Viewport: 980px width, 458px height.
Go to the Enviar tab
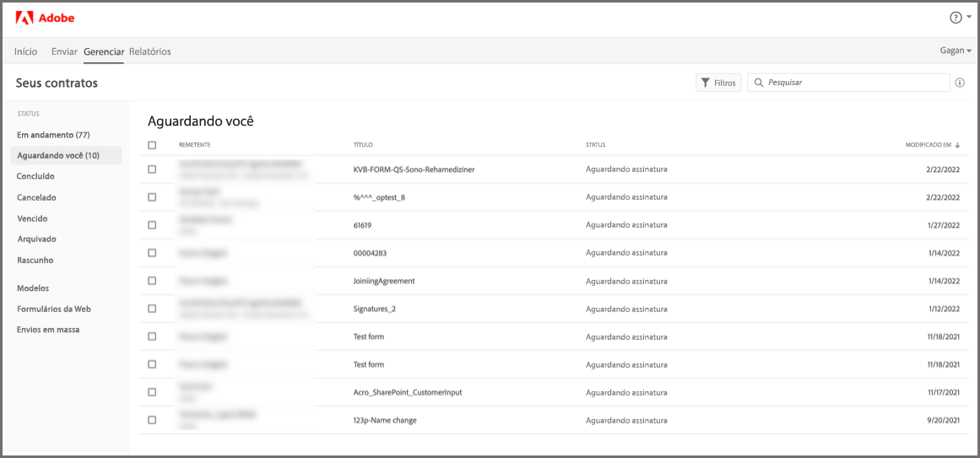click(x=64, y=51)
